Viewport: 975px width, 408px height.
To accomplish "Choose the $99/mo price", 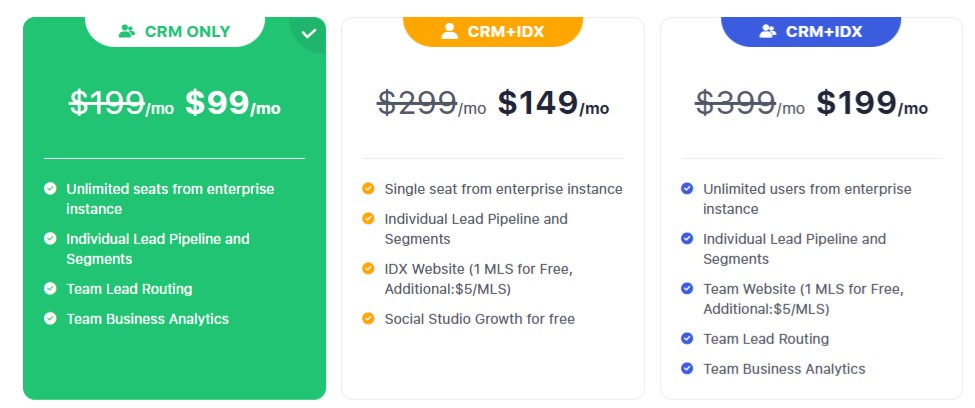I will tap(233, 103).
